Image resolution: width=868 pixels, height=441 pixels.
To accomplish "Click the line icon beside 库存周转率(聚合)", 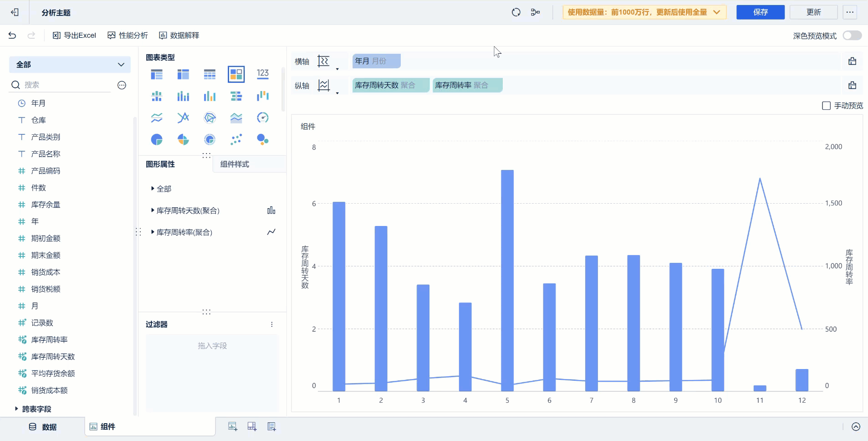I will (x=271, y=232).
